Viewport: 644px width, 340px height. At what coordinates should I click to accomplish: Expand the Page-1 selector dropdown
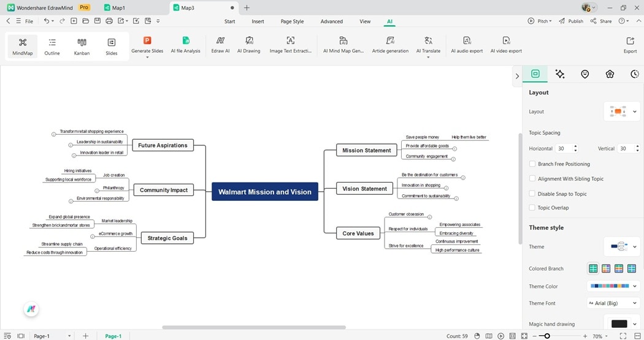coord(69,336)
